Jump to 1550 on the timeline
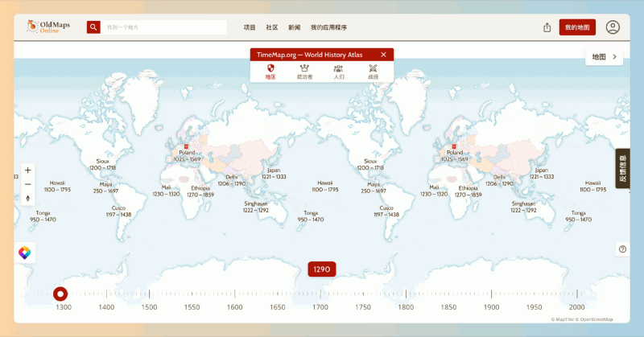644x337 pixels. pos(192,307)
